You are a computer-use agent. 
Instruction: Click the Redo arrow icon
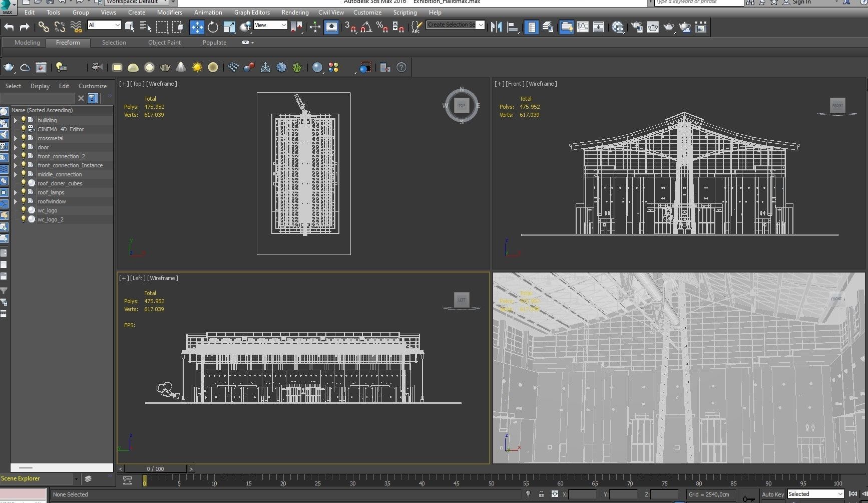pyautogui.click(x=25, y=27)
